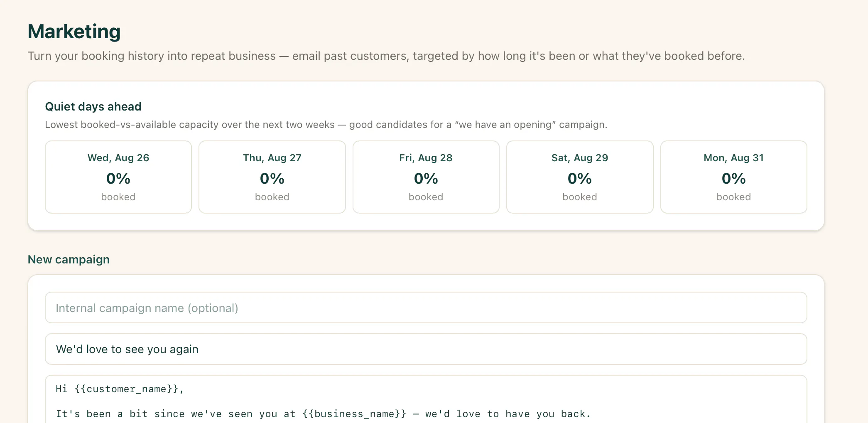The image size is (868, 423).
Task: Click the 'New campaign' section heading
Action: pyautogui.click(x=69, y=259)
